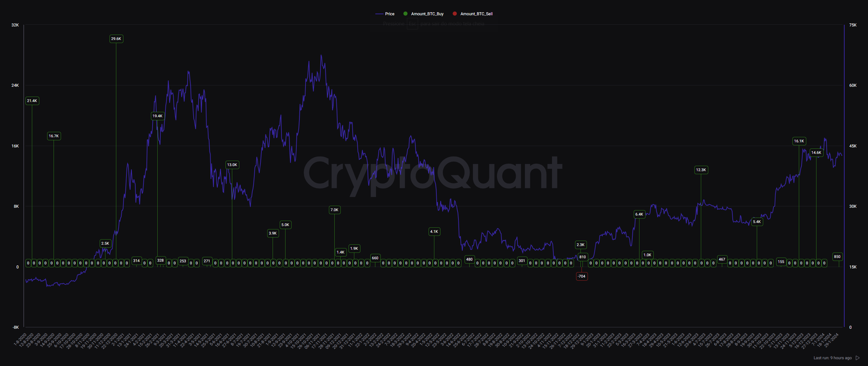Click the 'Last run: 9 hours ago' text
Screen dimensions: 868x366
coord(832,358)
